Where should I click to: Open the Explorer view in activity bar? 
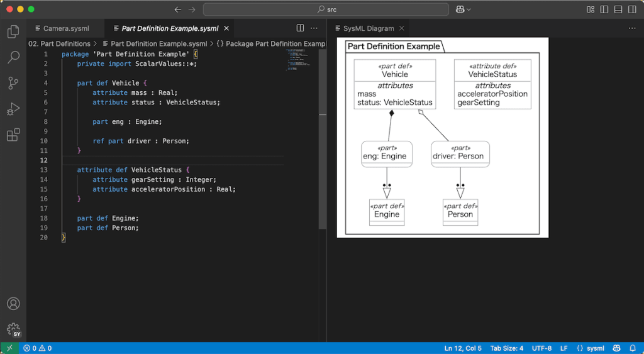pos(13,31)
